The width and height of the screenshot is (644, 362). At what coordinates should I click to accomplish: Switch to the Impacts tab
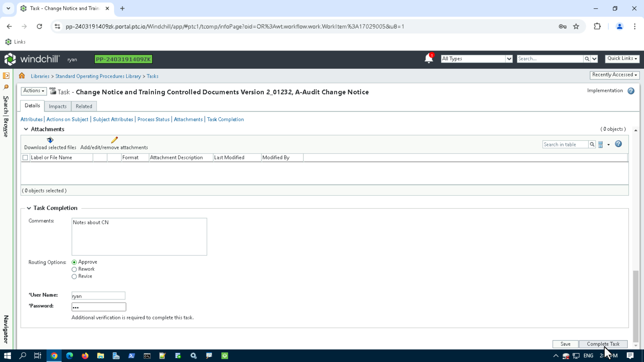58,106
